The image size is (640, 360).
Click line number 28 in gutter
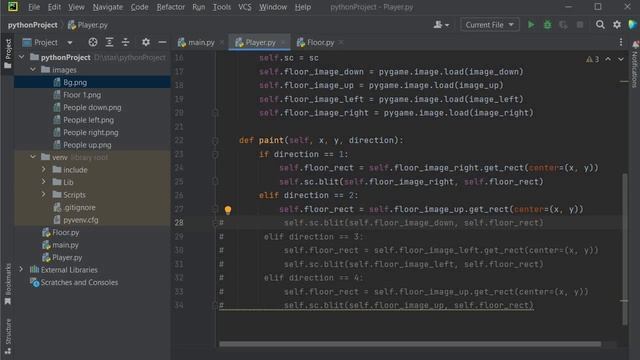click(179, 222)
